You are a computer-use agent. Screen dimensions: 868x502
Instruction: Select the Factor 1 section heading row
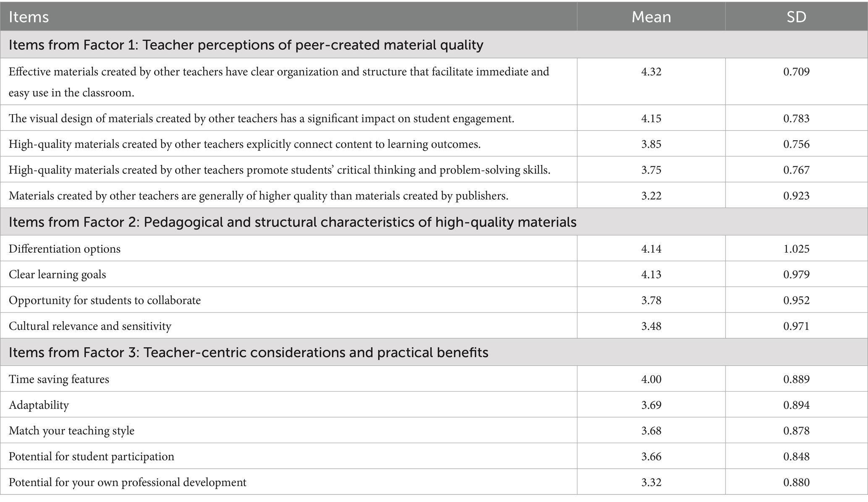point(434,44)
